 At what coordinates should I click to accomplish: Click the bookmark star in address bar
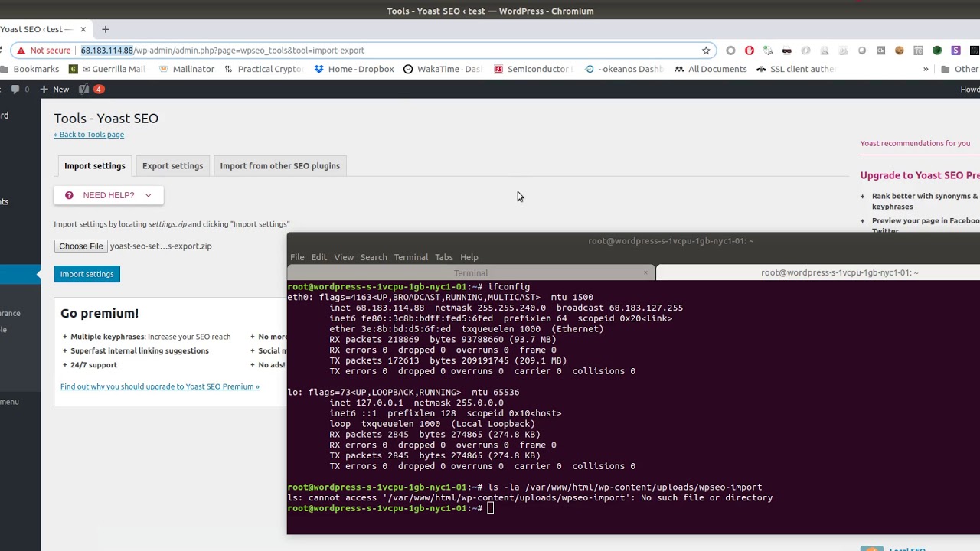(x=706, y=51)
